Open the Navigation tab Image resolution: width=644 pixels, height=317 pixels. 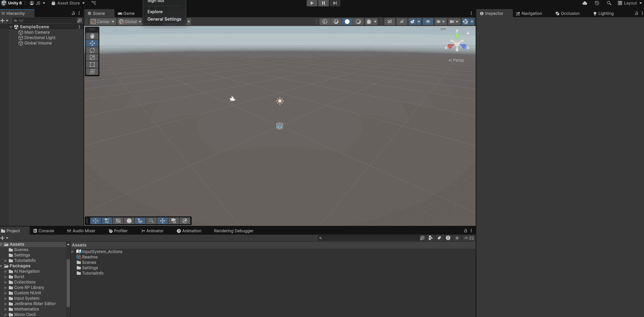tap(529, 14)
